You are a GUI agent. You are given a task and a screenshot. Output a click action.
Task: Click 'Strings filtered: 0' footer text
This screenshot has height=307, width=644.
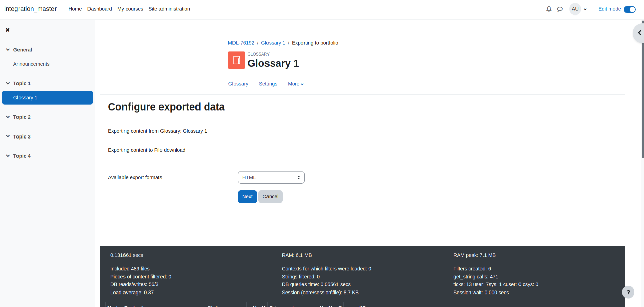point(301,277)
